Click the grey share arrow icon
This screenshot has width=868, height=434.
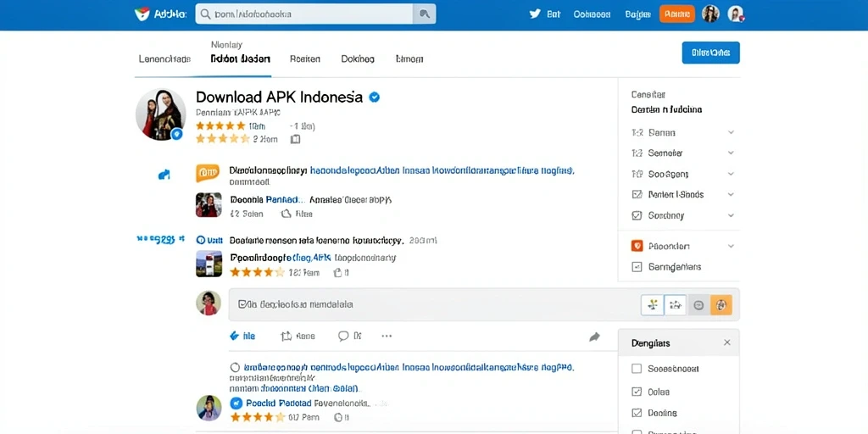[594, 337]
